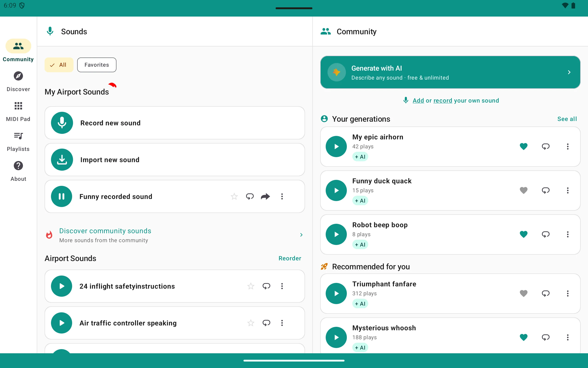Tap Record new sound card
Screen dimensions: 588x368
pos(175,123)
